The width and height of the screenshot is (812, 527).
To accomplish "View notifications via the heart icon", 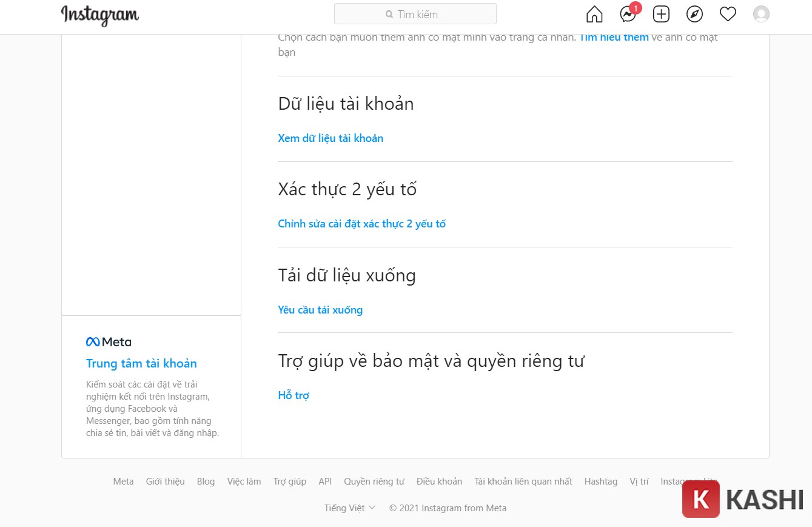I will [x=727, y=13].
